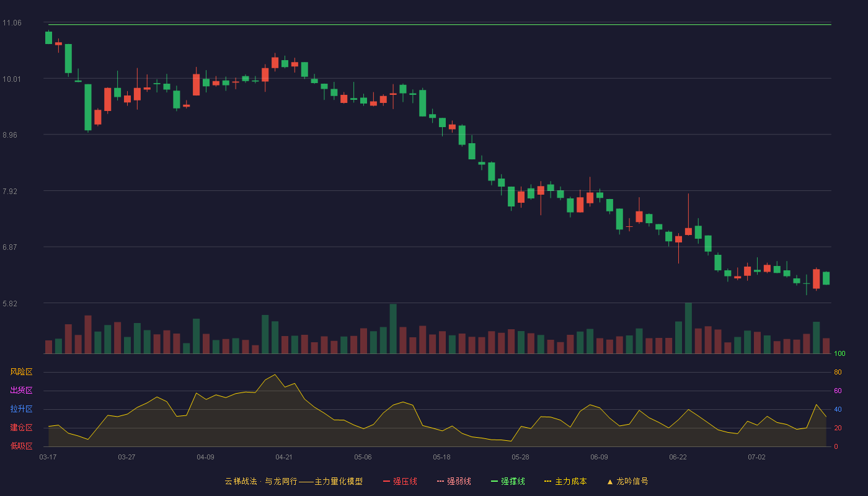Click the 04-09 date label
Screen dimensions: 868x496
[205, 457]
